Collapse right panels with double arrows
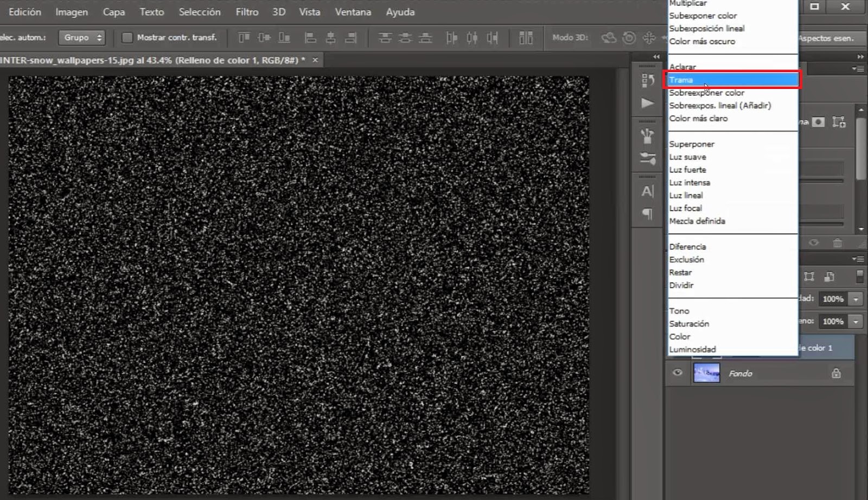868x500 pixels. tap(860, 56)
